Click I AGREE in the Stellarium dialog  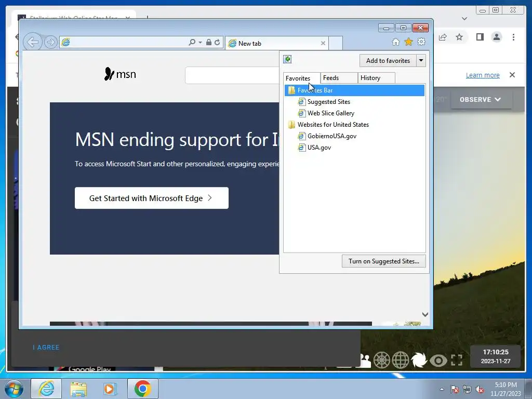click(46, 348)
